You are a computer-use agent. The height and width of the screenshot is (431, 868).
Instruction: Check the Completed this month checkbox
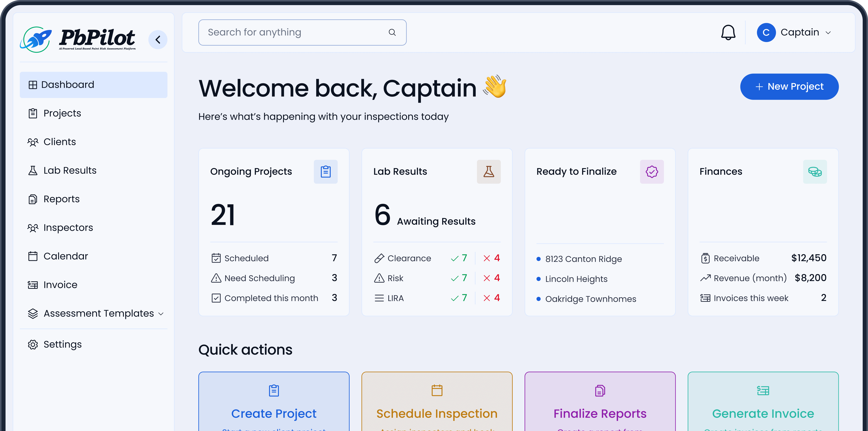216,298
